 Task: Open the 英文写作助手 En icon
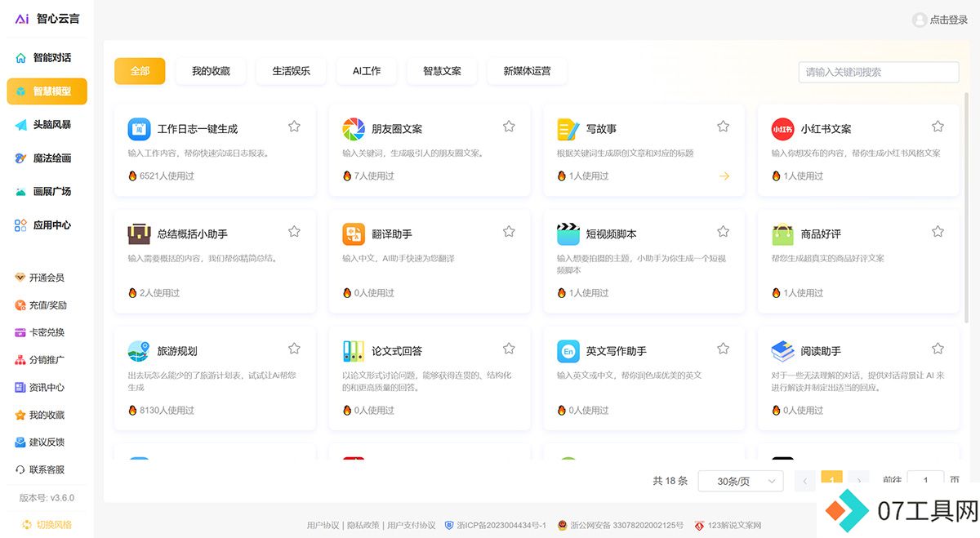568,351
